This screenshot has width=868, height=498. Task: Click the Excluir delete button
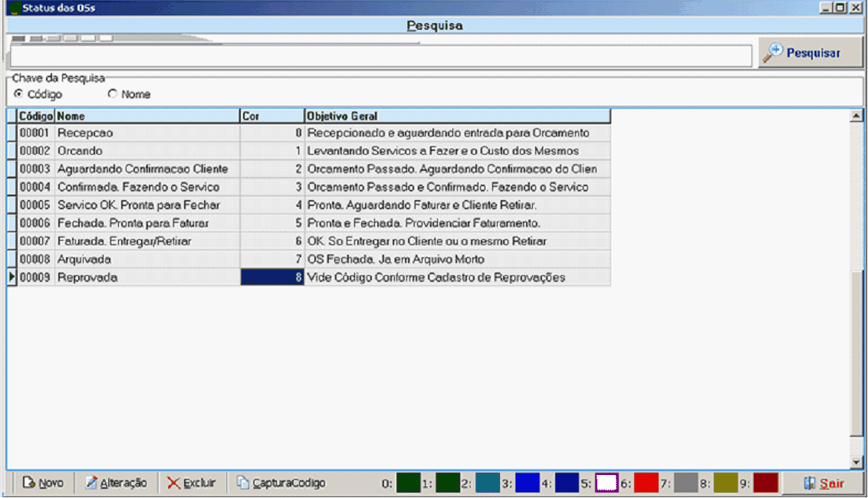point(192,483)
